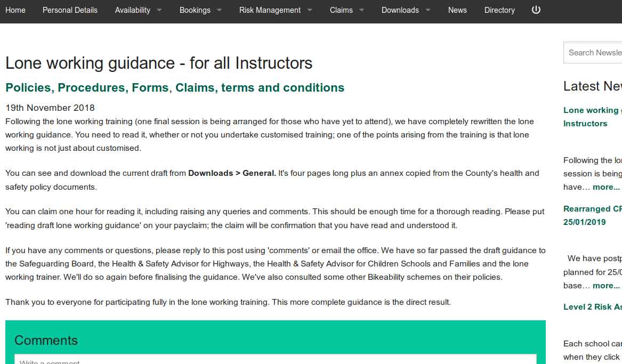Follow the Policies category link
Screen dimensions: 622x364
tap(28, 87)
